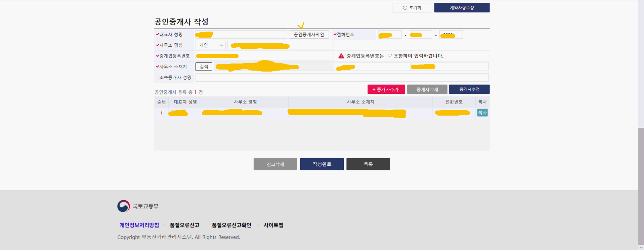Click the 중개사추가 red button
Viewport: 644px width, 250px height.
pyautogui.click(x=386, y=89)
